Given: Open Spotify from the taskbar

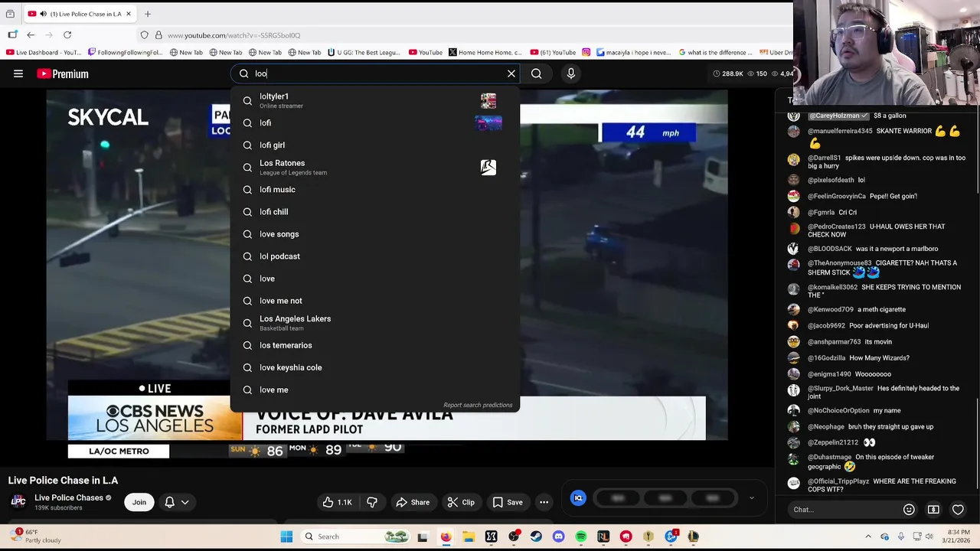Looking at the screenshot, I should click(x=581, y=536).
